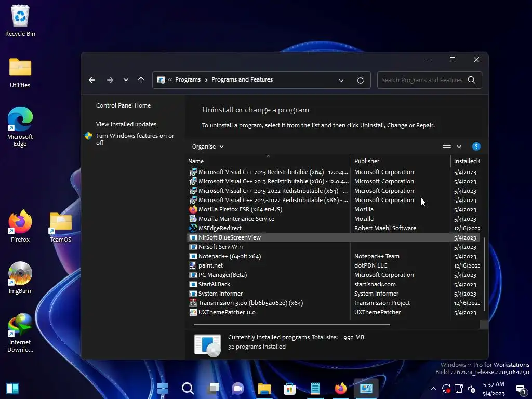Viewport: 532px width, 399px height.
Task: Open the widgets panel at taskbar left
Action: click(x=12, y=388)
